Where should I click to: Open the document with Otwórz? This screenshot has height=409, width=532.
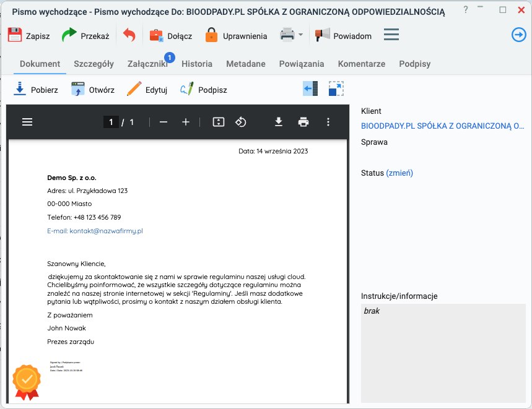tap(93, 90)
